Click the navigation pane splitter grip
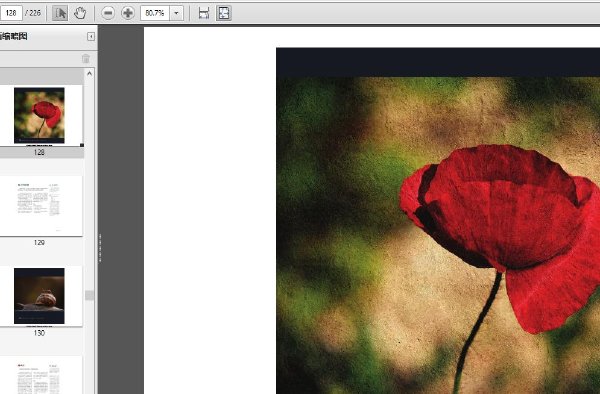The height and width of the screenshot is (394, 600). point(100,247)
